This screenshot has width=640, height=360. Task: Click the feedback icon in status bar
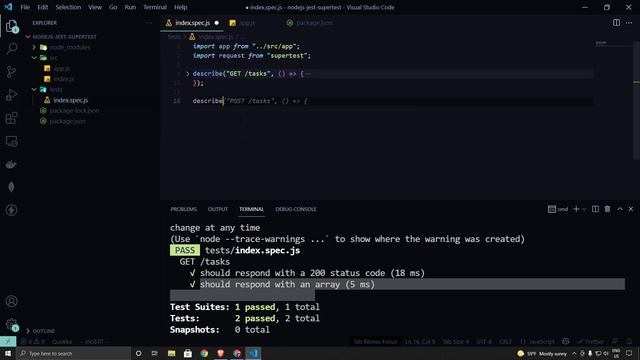click(616, 341)
